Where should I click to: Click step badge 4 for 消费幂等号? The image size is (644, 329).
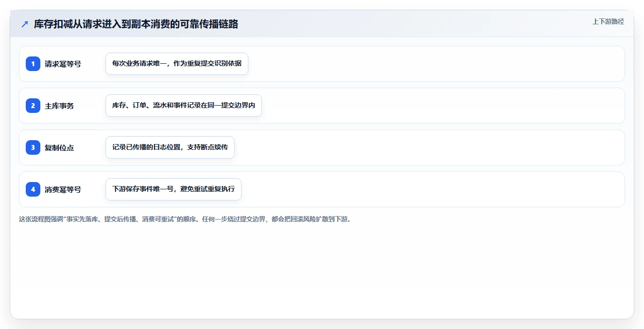coord(33,189)
